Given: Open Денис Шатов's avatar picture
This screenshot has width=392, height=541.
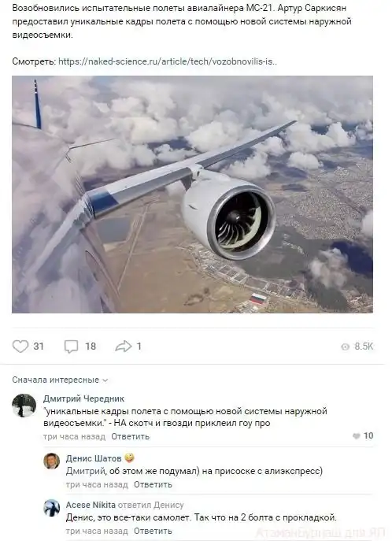Looking at the screenshot, I should tap(51, 461).
